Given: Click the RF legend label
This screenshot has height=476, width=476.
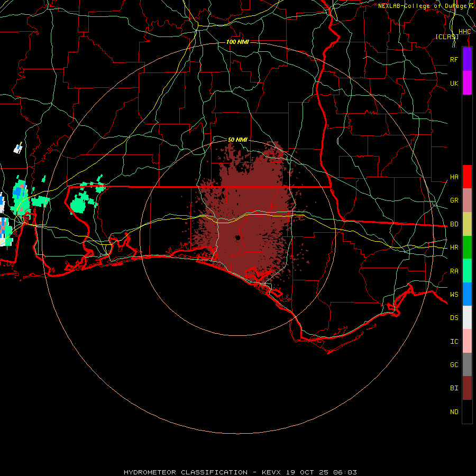Looking at the screenshot, I should (x=454, y=59).
